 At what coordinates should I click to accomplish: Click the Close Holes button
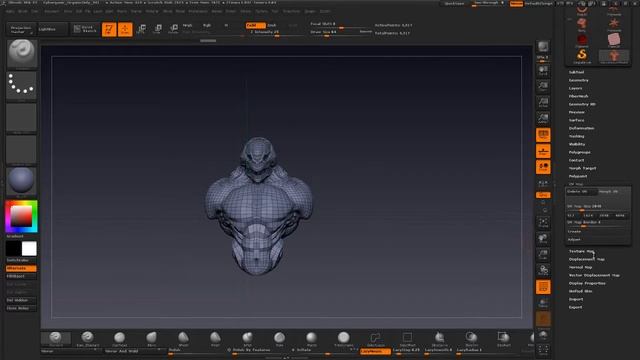coord(21,308)
